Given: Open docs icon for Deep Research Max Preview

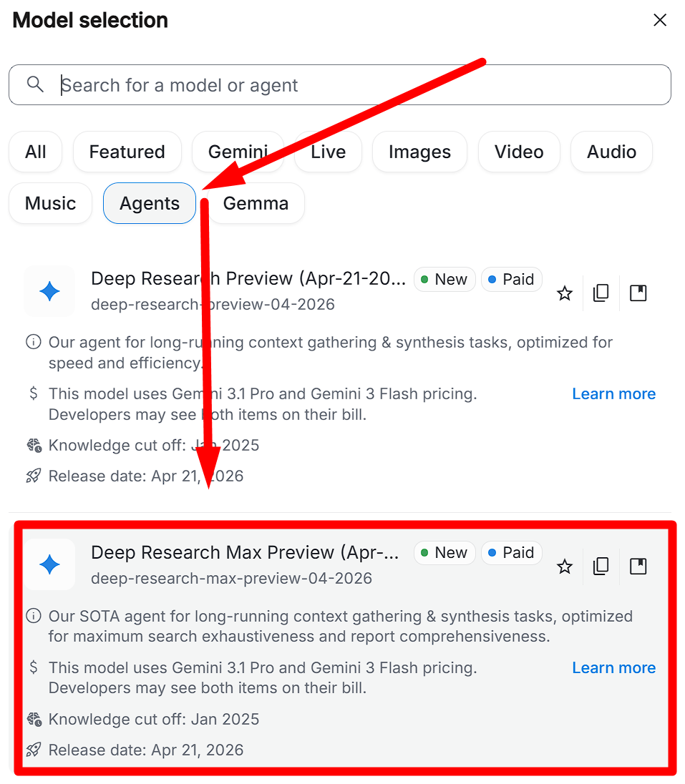Looking at the screenshot, I should (638, 567).
